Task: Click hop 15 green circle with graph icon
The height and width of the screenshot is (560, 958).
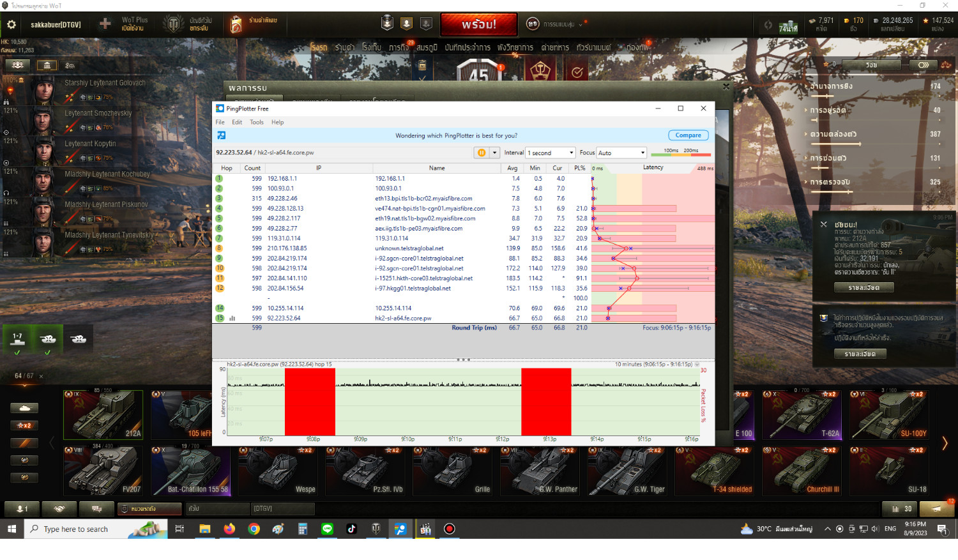Action: 220,318
